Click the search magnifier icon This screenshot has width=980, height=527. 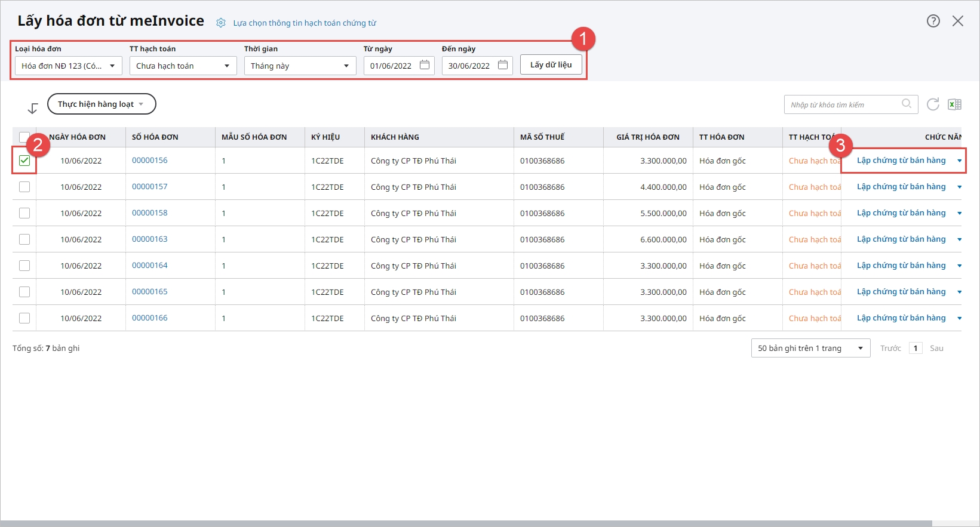point(906,104)
